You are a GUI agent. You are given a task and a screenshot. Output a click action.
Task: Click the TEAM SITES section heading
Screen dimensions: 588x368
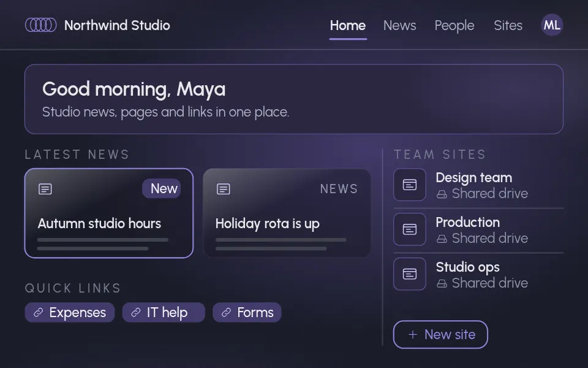[440, 155]
